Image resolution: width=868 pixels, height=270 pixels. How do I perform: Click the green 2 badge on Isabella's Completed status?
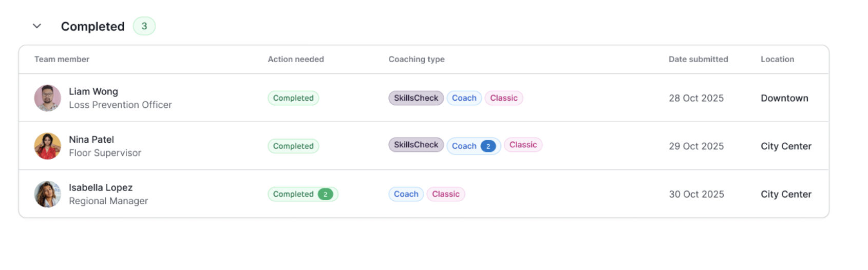pyautogui.click(x=325, y=194)
